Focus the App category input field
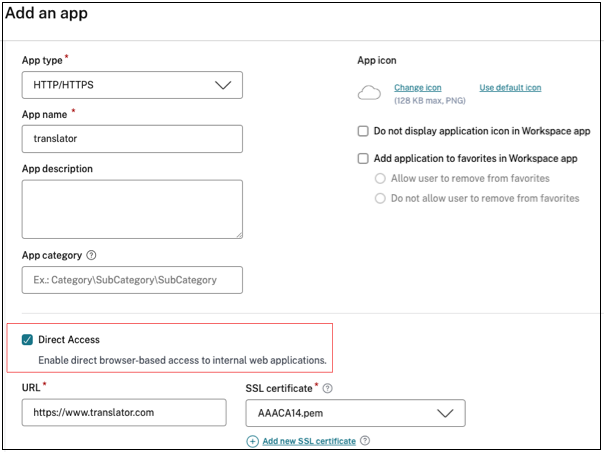The image size is (604, 452). (132, 280)
